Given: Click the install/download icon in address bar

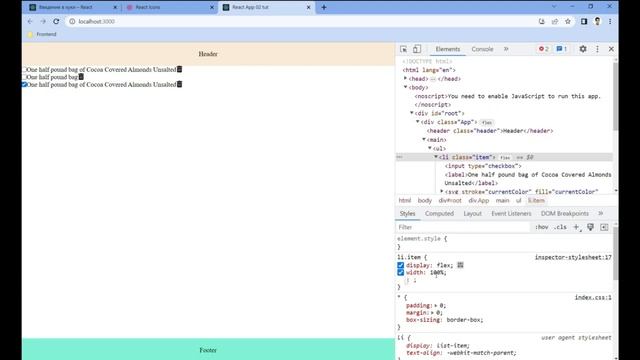Looking at the screenshot, I should coord(542,21).
